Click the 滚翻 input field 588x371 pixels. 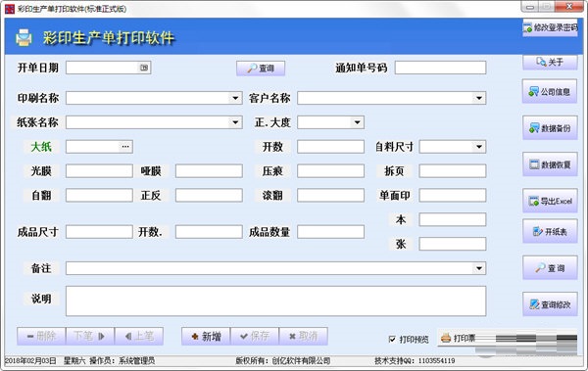point(330,195)
